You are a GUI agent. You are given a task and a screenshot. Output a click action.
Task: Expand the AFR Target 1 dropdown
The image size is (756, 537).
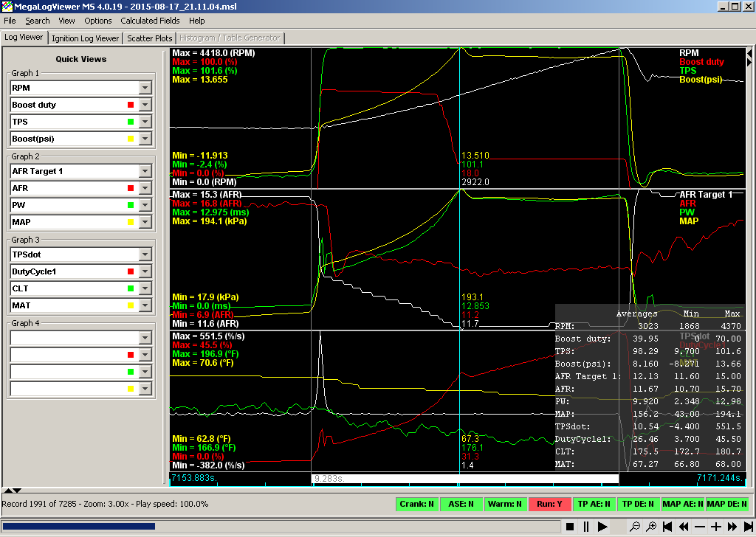coord(145,171)
